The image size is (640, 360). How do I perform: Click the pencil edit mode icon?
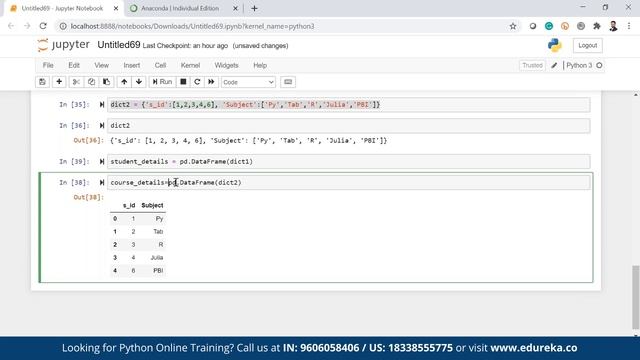pos(554,65)
